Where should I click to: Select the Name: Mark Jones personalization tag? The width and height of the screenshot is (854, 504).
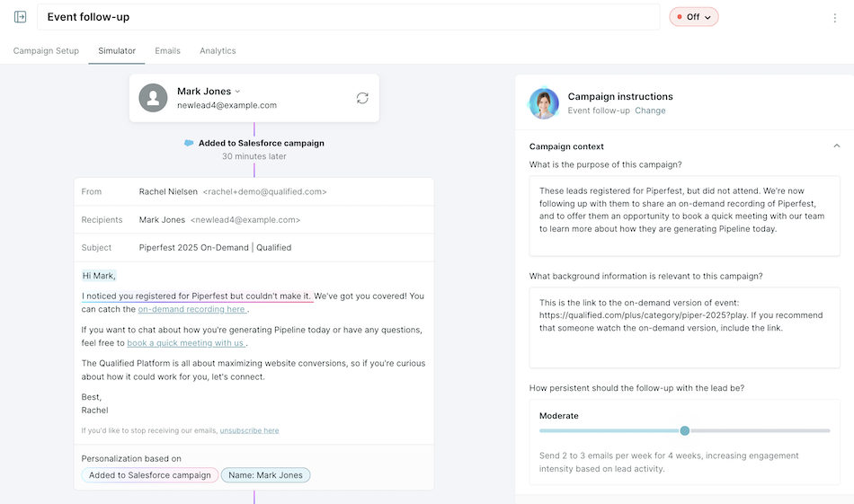click(265, 475)
